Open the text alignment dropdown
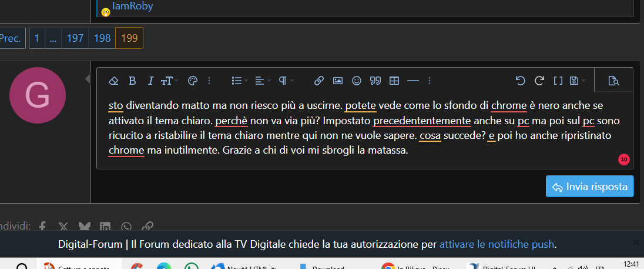This screenshot has height=269, width=644. tap(263, 81)
